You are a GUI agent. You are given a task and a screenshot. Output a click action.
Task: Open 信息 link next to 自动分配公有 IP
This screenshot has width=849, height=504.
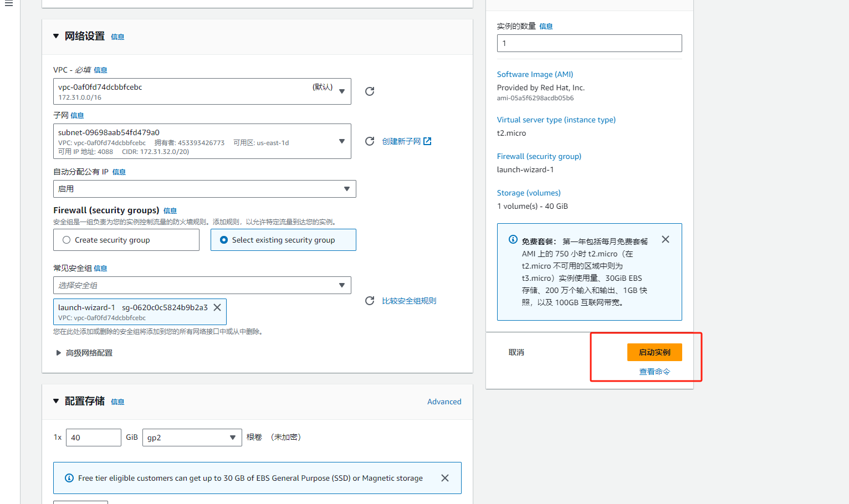[x=119, y=172]
